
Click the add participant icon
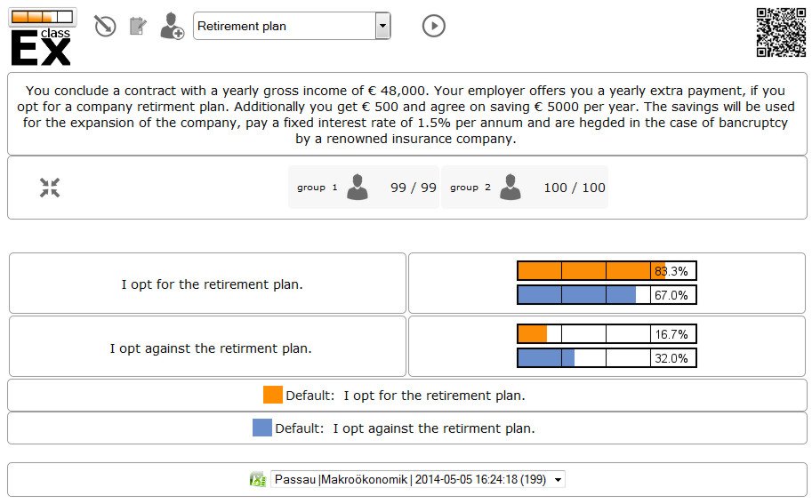172,26
